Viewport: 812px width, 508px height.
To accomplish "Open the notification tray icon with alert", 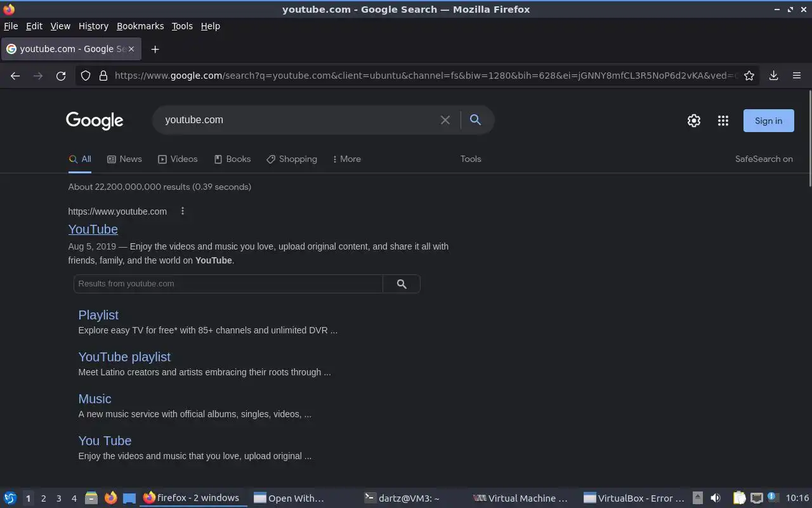I will [773, 497].
